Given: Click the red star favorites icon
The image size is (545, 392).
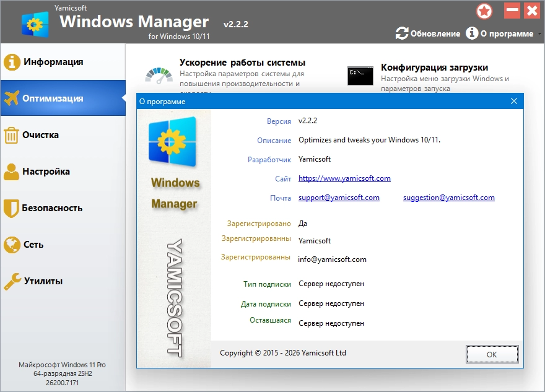Looking at the screenshot, I should click(x=484, y=12).
